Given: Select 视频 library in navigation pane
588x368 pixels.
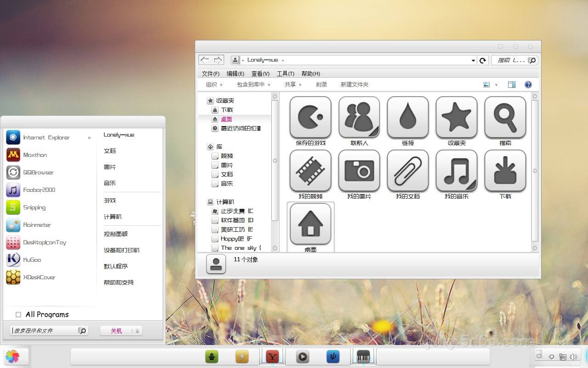Looking at the screenshot, I should point(222,156).
